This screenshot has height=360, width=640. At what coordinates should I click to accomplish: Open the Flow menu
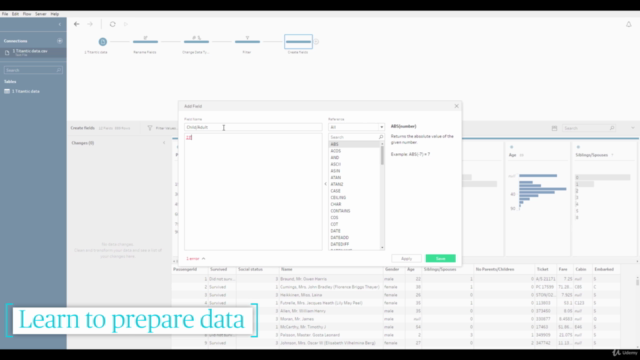(x=27, y=14)
